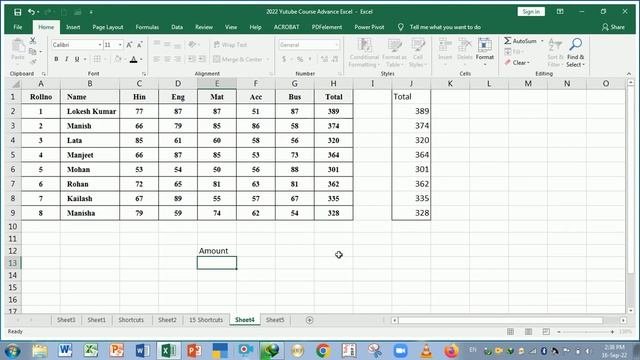Toggle Wrap Text
This screenshot has width=640, height=360.
coord(230,44)
